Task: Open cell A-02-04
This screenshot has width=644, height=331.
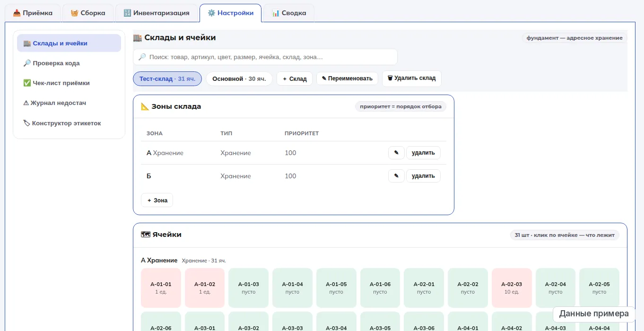Action: coord(556,288)
